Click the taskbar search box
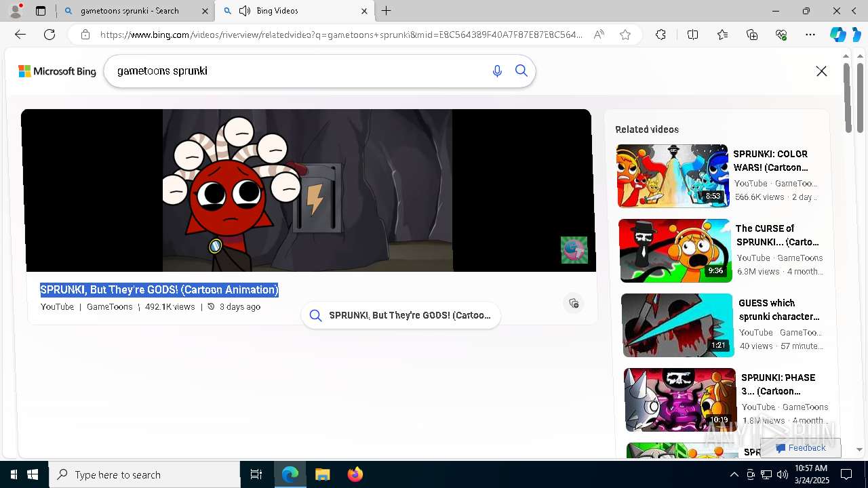The image size is (868, 488). tap(144, 474)
